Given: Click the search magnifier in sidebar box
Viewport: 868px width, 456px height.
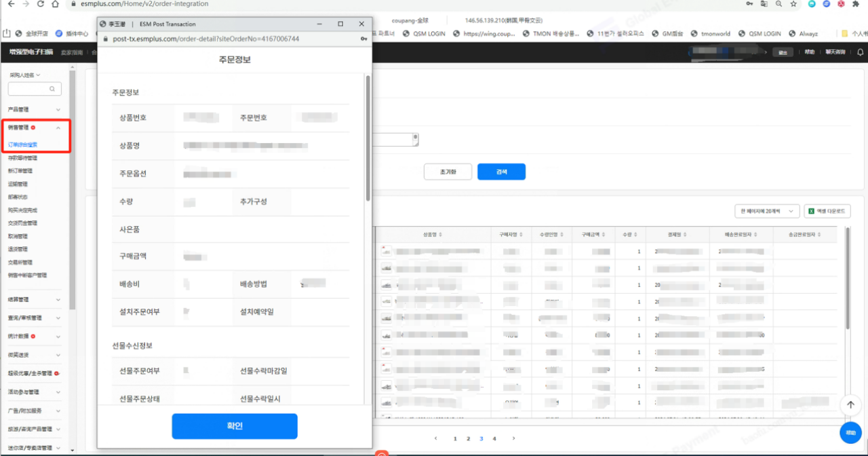Looking at the screenshot, I should point(52,89).
